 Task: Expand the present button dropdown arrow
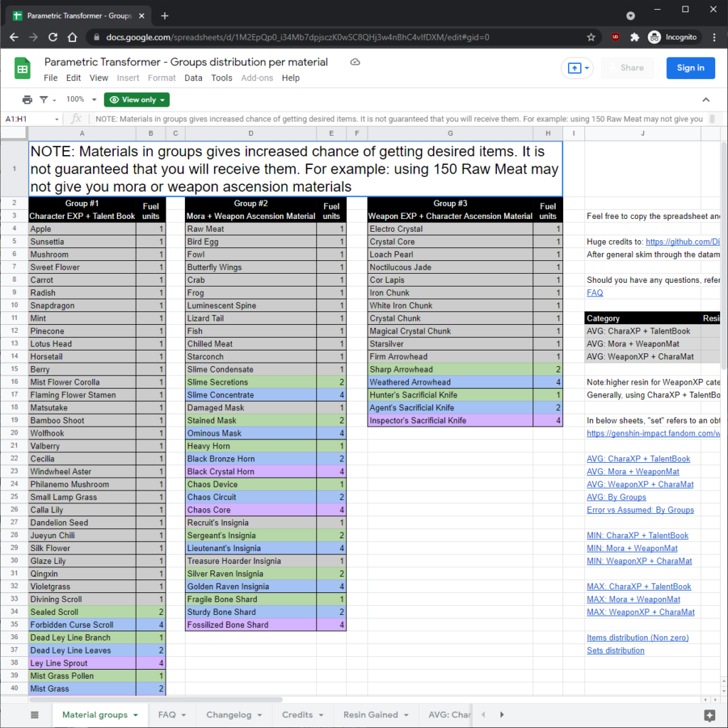click(x=587, y=68)
